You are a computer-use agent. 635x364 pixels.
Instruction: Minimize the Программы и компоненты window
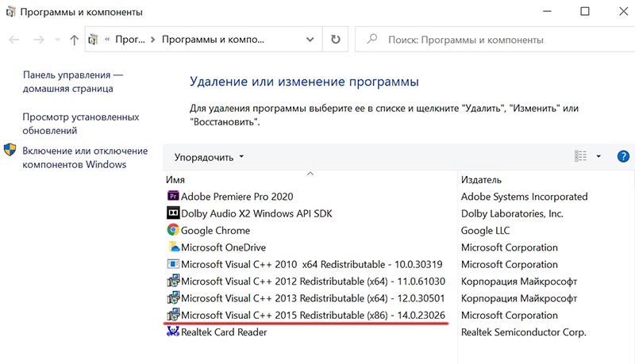pyautogui.click(x=548, y=11)
